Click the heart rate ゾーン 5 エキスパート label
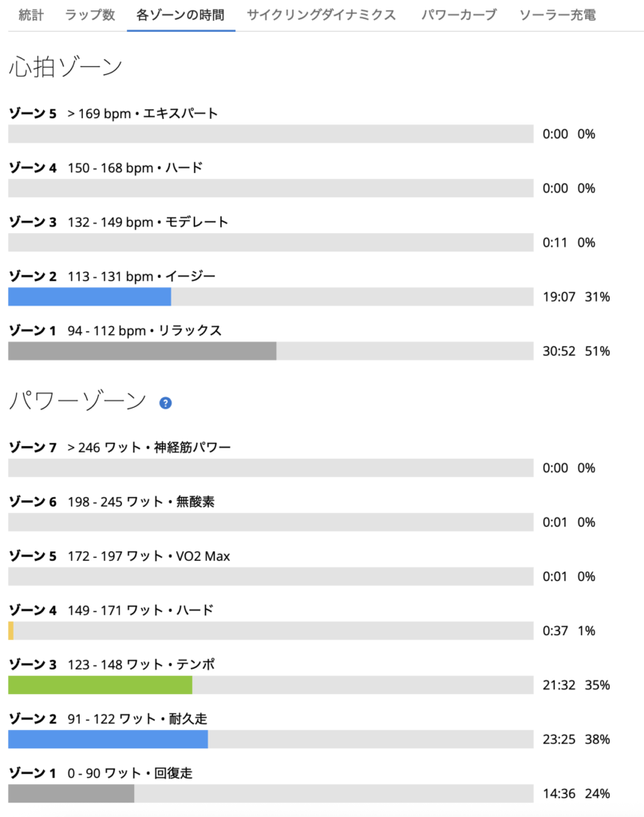 pos(113,113)
